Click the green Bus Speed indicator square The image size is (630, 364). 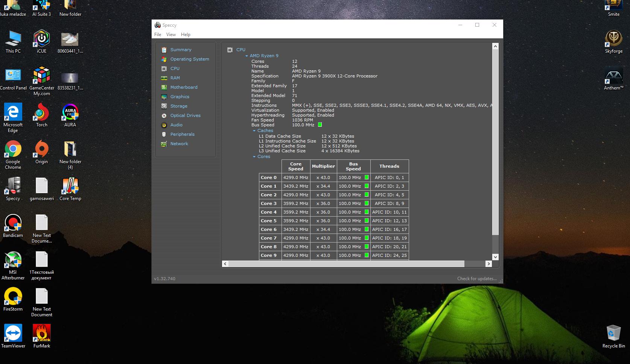pyautogui.click(x=320, y=124)
